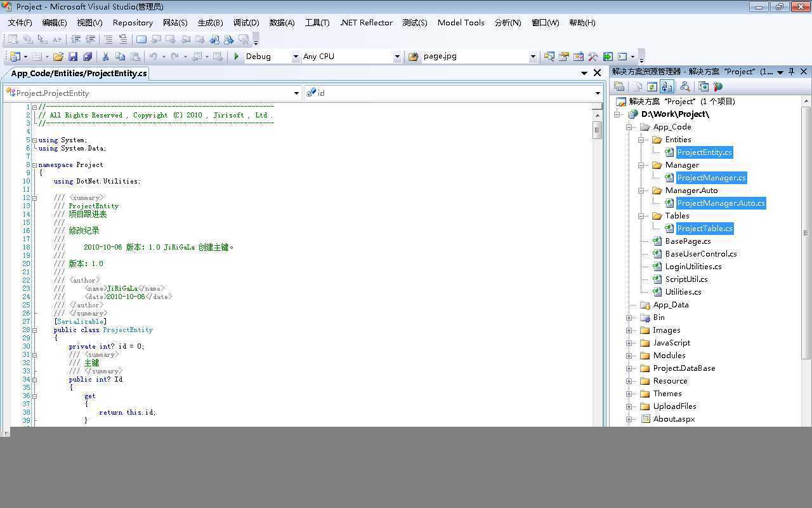This screenshot has width=812, height=508.
Task: Click the Increase Indent toolbar icon
Action: 91,39
